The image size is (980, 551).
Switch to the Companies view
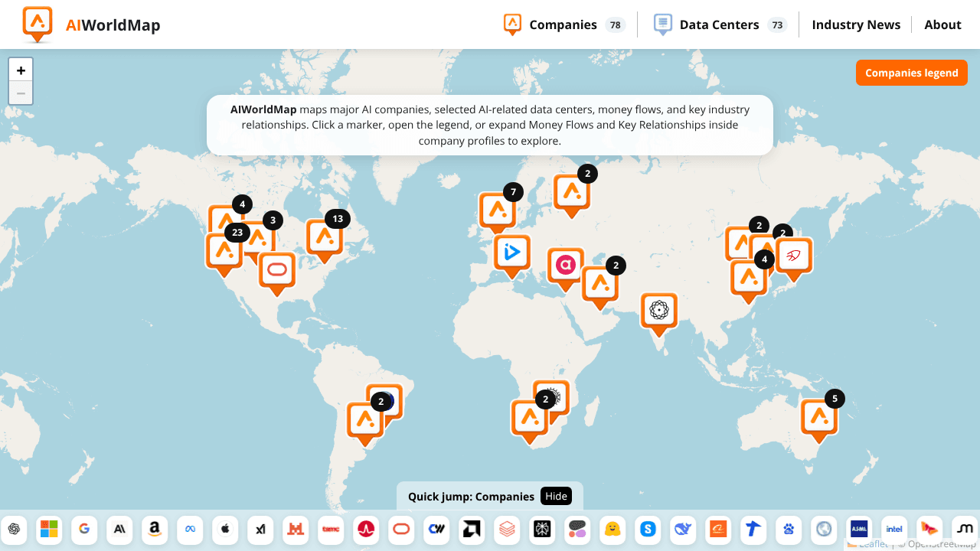click(564, 24)
